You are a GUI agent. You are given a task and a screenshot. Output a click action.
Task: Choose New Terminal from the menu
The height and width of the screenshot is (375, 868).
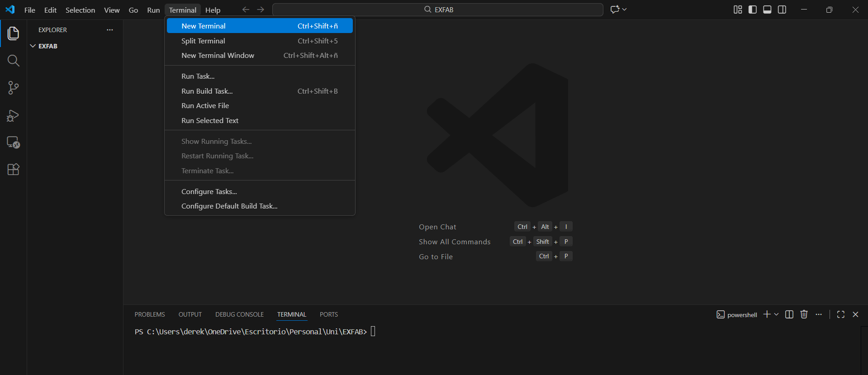260,26
